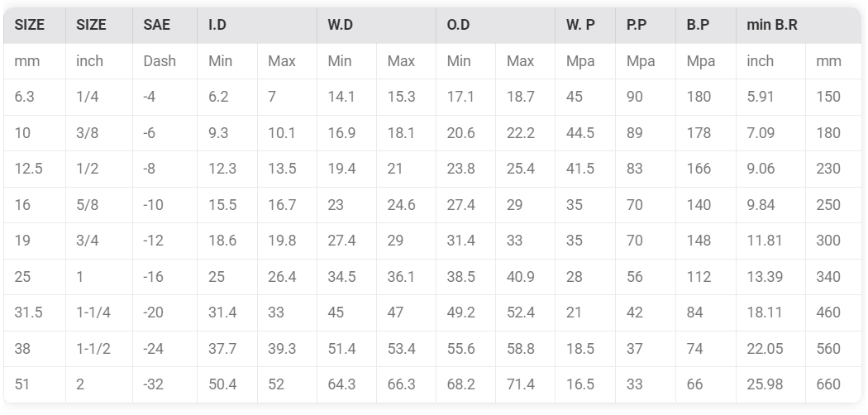Click the min B.R column header
868x415 pixels.
tap(799, 25)
